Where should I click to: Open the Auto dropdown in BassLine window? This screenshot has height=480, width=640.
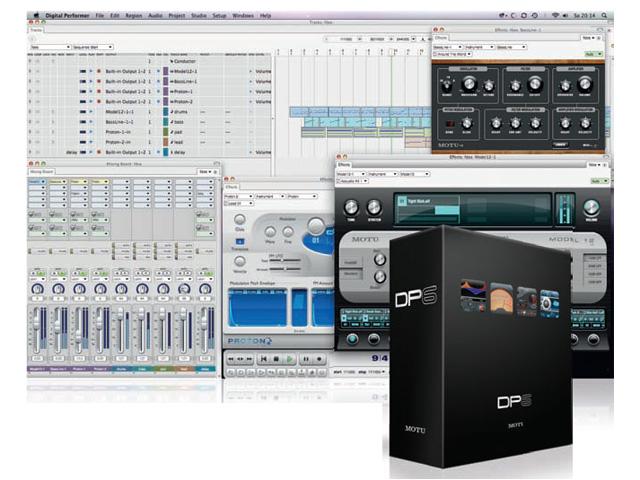(x=594, y=54)
